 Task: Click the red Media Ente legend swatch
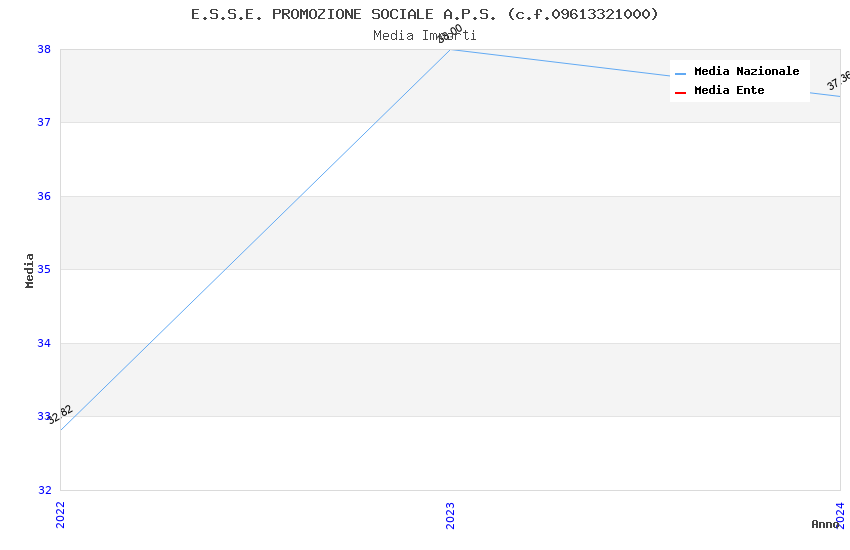click(x=680, y=93)
